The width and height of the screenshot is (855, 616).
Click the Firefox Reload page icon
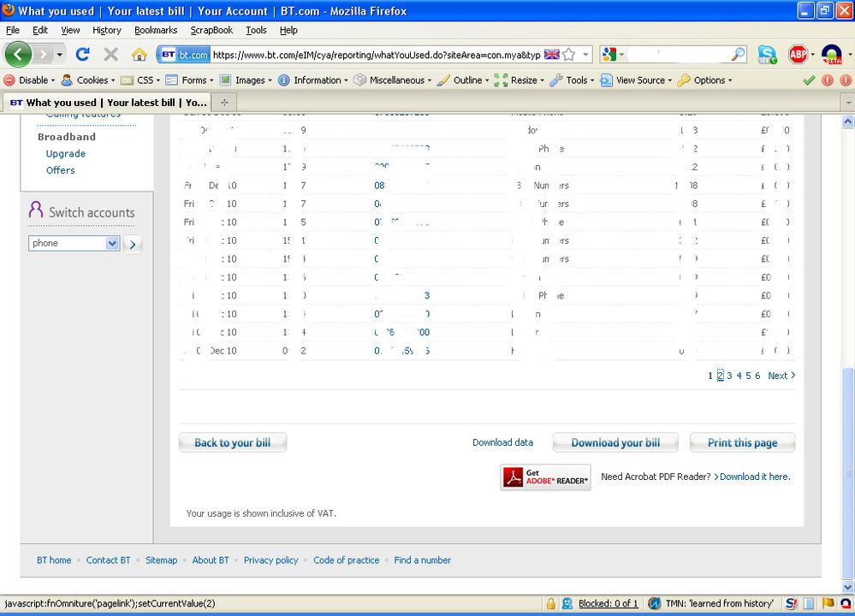point(83,55)
